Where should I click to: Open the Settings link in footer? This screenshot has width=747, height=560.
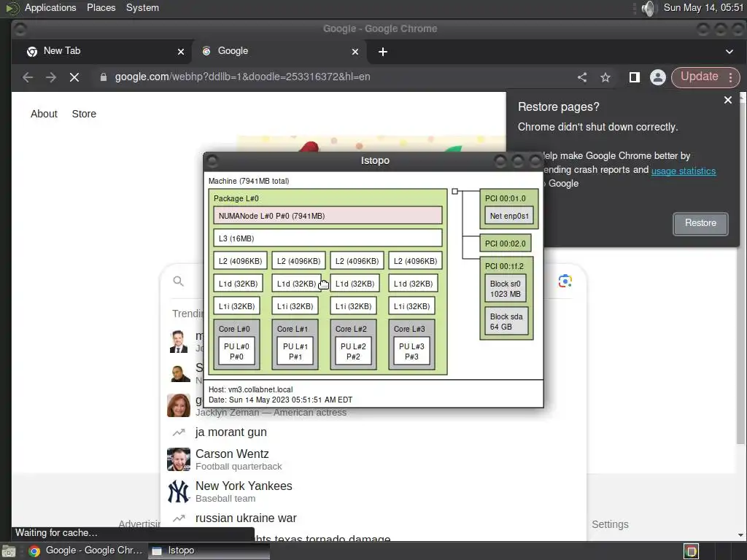pos(610,524)
